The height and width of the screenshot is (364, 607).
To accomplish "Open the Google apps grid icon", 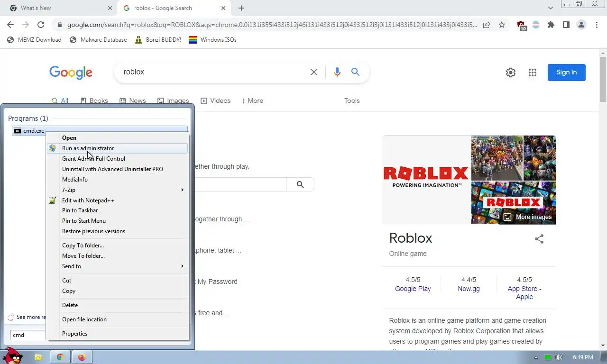I will 533,73.
